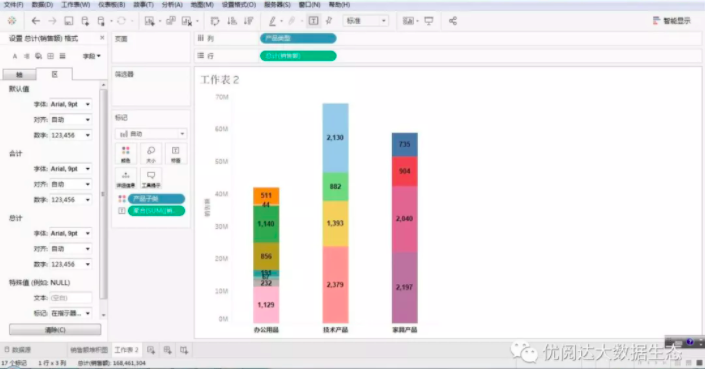Open the Color mark card button
This screenshot has height=369, width=705.
(126, 154)
